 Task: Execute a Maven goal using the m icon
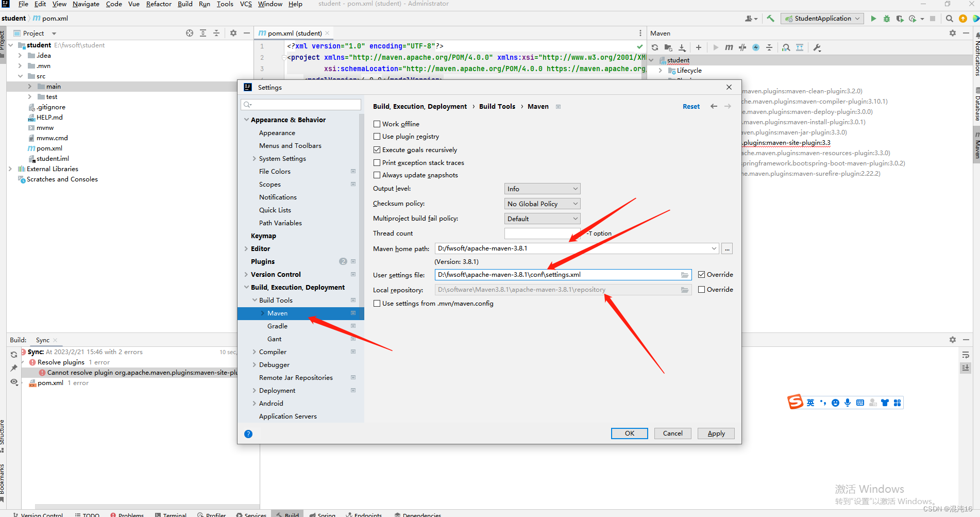pos(729,47)
